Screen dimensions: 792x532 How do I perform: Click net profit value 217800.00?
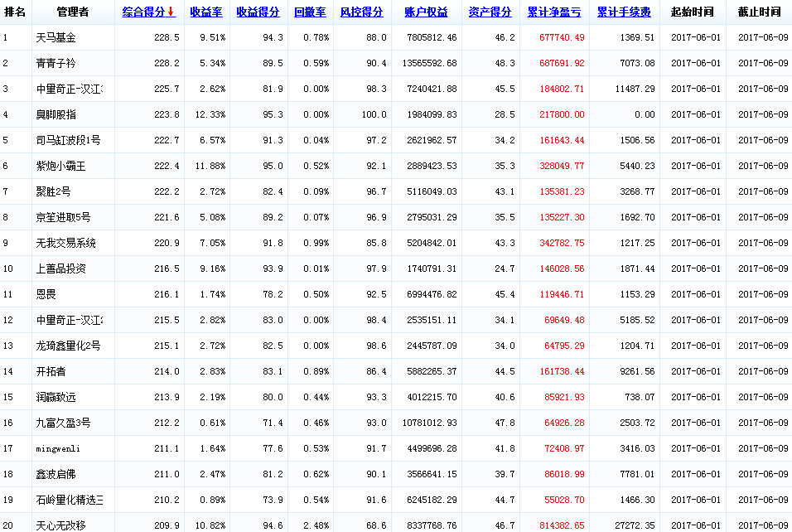pos(562,114)
